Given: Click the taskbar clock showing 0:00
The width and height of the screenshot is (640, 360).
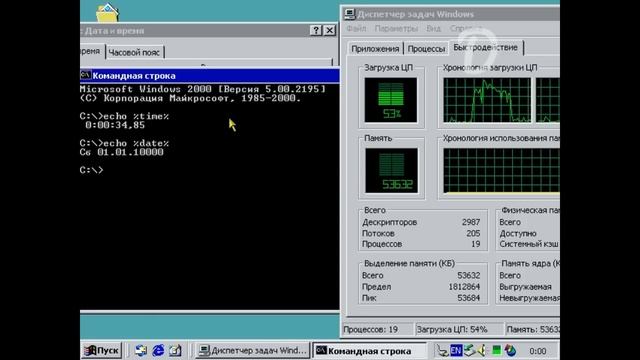Looking at the screenshot, I should (538, 351).
